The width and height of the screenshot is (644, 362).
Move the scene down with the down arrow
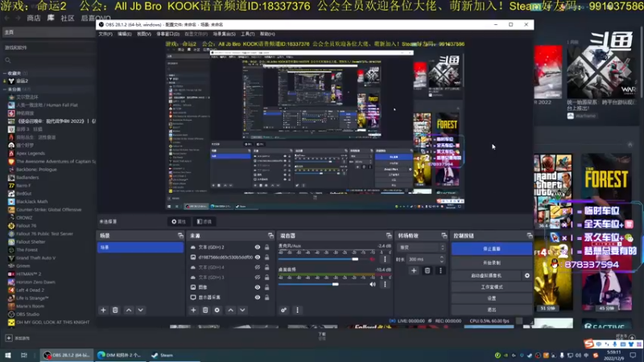[x=140, y=311]
